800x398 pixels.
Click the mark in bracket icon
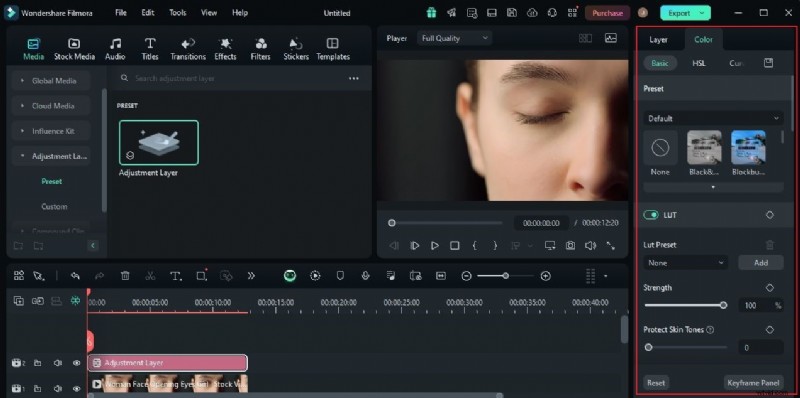click(x=474, y=246)
